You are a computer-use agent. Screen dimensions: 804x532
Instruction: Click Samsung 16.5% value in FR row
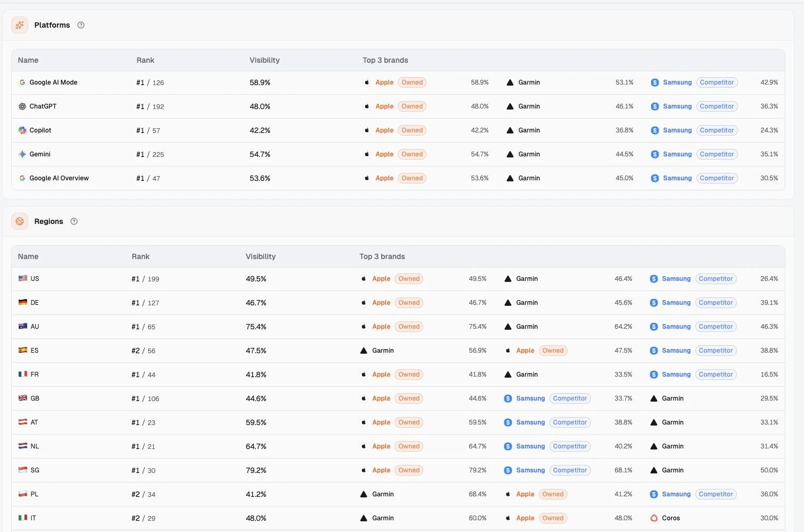pyautogui.click(x=769, y=375)
